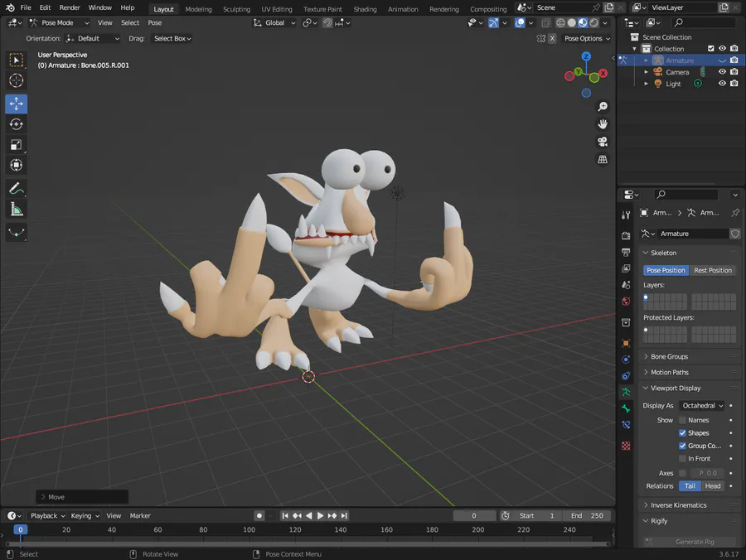This screenshot has height=560, width=746.
Task: Uncheck the Group Colors checkbox
Action: 682,446
